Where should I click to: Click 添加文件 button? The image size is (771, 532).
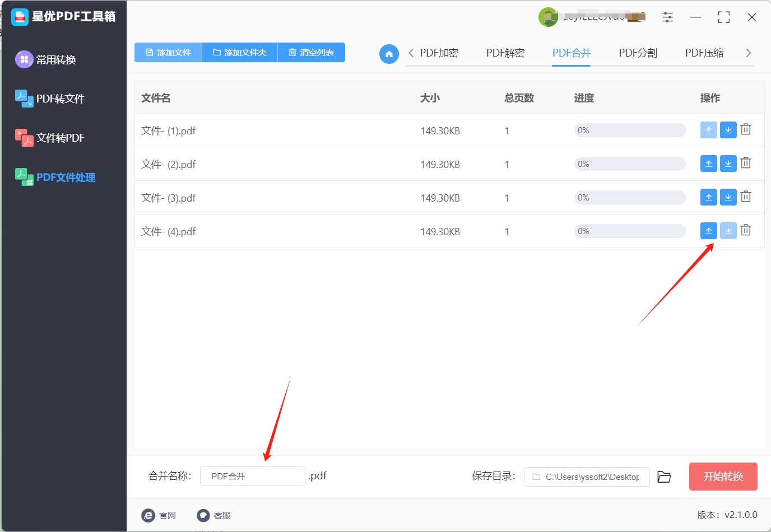pos(168,52)
